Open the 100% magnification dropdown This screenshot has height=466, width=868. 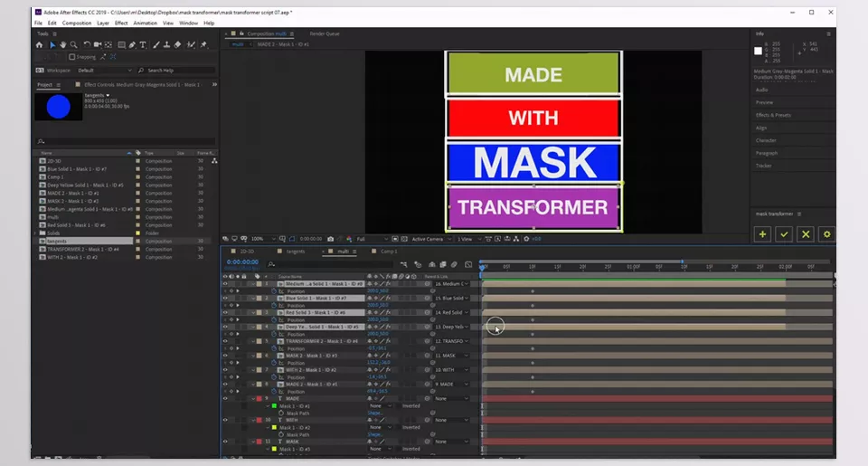pyautogui.click(x=263, y=239)
